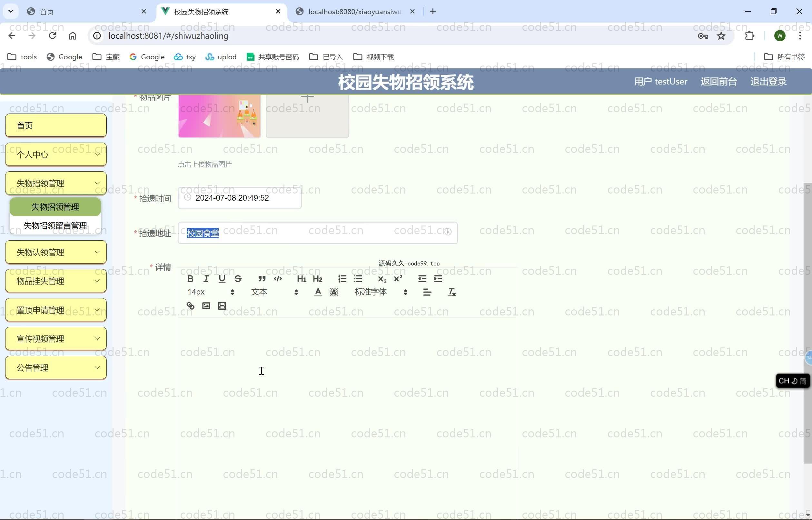Clear the 拾遗地址 field with its clear icon
This screenshot has height=520, width=812.
tap(448, 232)
